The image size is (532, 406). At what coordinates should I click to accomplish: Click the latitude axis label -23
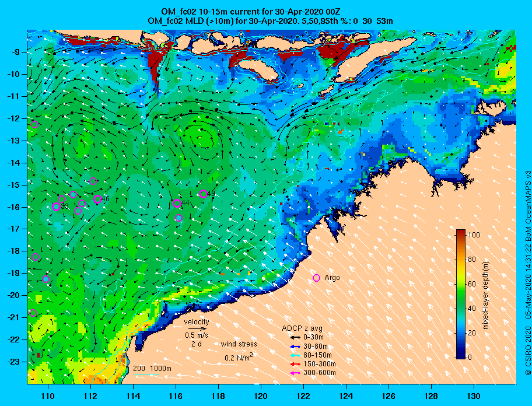14,362
